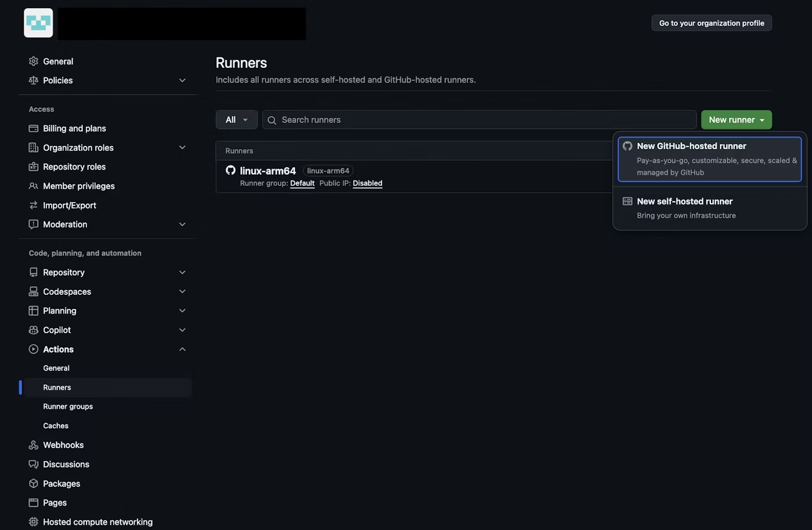Viewport: 812px width, 530px height.
Task: Click the server icon in New self-hosted runner
Action: [x=628, y=201]
